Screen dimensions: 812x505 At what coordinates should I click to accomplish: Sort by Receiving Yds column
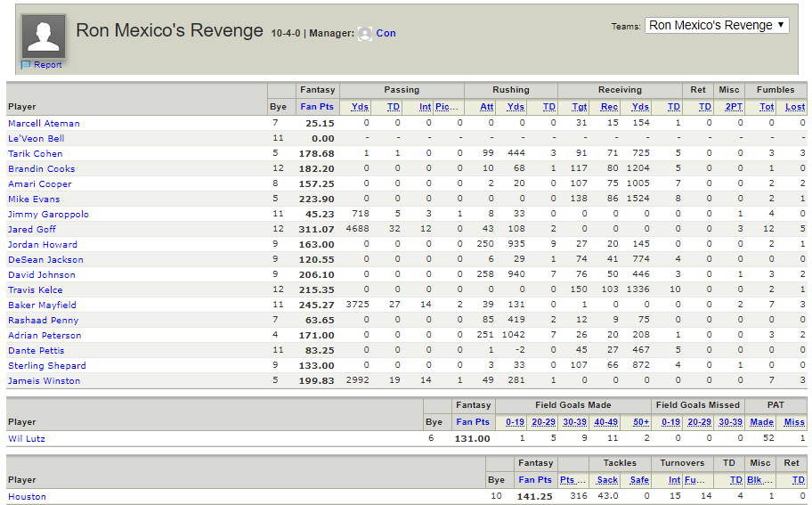(640, 107)
